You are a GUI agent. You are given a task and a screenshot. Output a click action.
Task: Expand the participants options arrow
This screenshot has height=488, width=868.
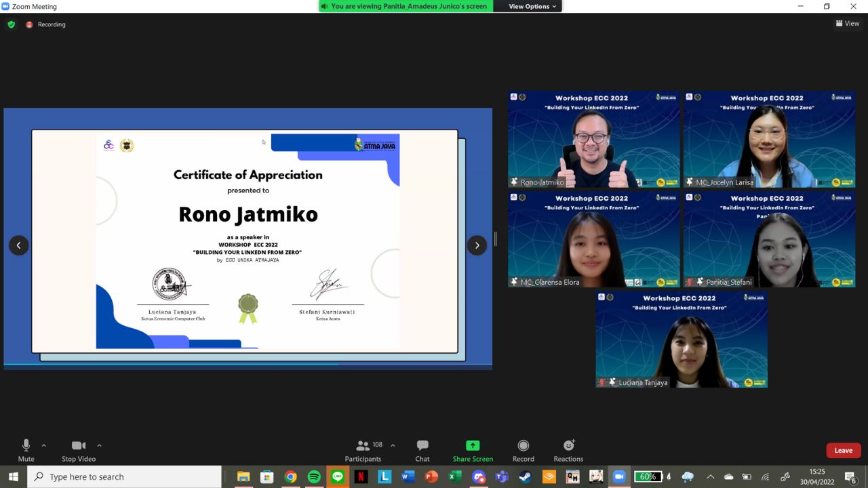pyautogui.click(x=393, y=445)
